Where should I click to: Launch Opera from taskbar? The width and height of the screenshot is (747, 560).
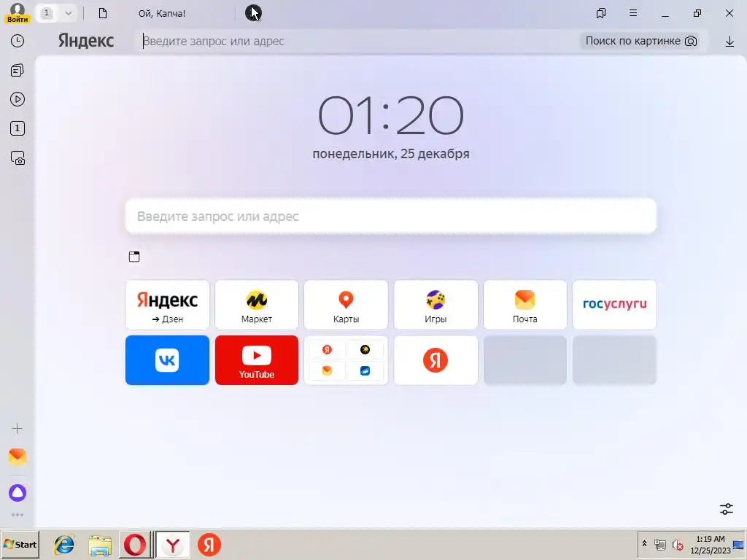pos(135,545)
